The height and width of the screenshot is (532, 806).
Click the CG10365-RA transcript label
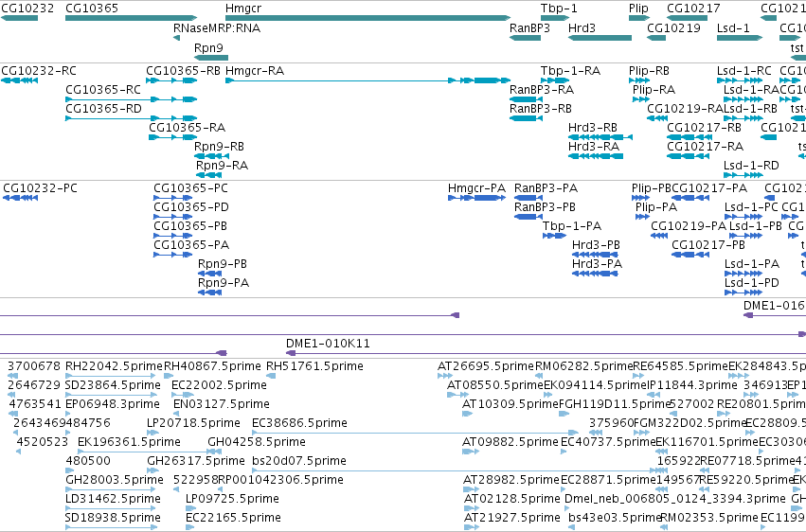pos(188,128)
